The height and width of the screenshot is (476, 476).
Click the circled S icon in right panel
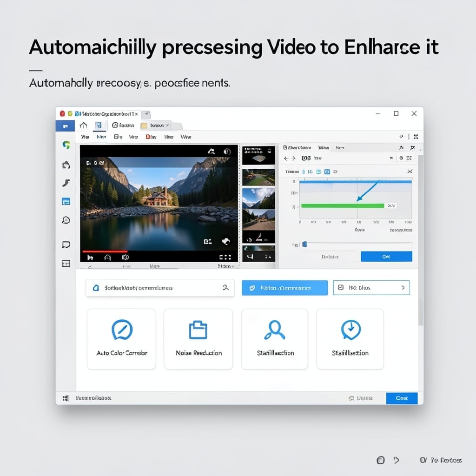[401, 158]
